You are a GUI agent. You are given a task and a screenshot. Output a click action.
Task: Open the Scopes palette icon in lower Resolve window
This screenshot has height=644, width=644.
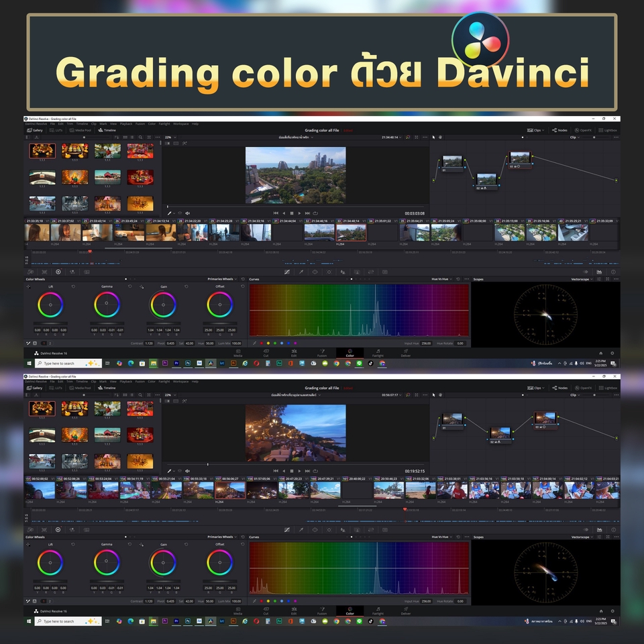(x=599, y=530)
